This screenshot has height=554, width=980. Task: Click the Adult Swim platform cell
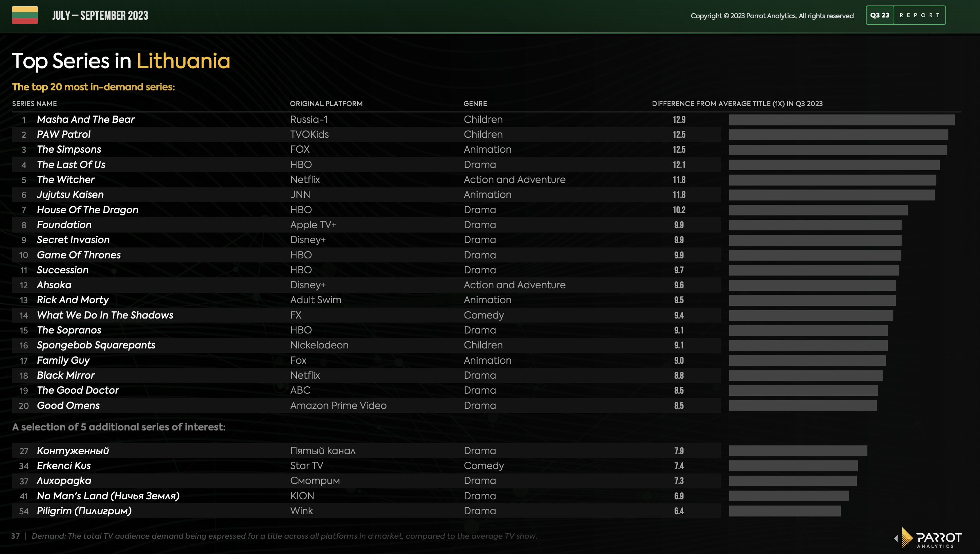point(315,300)
